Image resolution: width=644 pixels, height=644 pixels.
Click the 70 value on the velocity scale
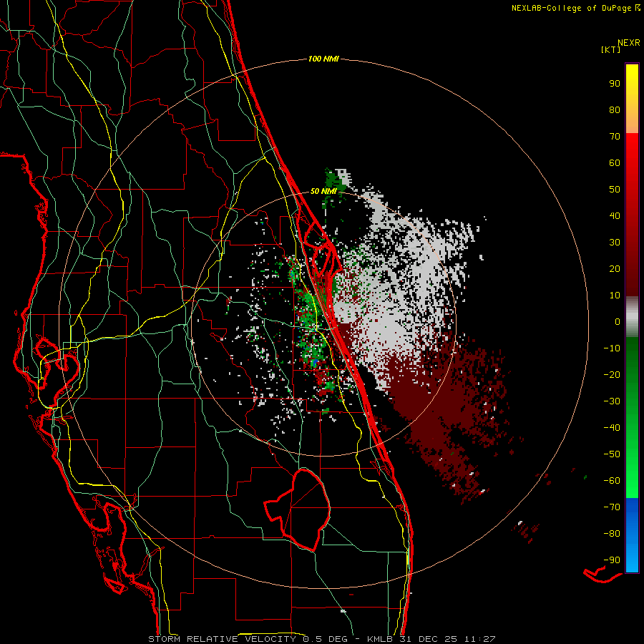615,137
